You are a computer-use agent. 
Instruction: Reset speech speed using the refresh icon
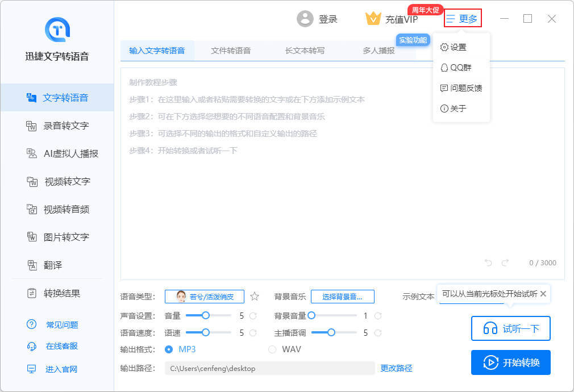pos(253,332)
